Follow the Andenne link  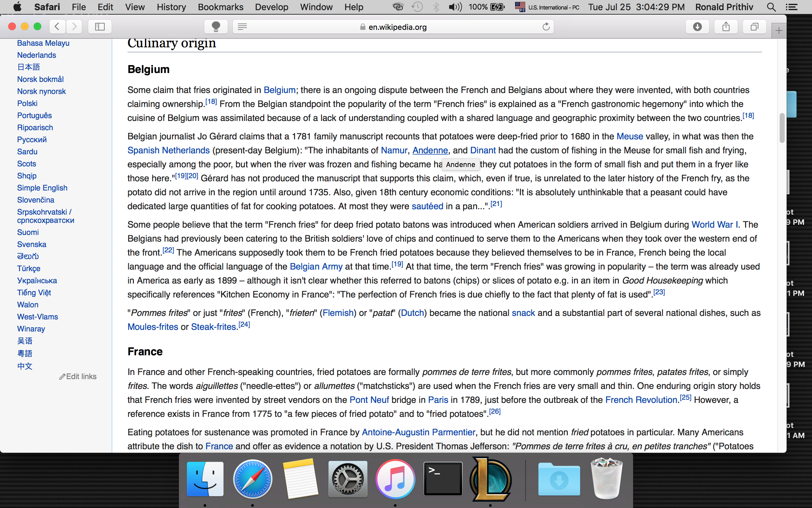point(430,150)
